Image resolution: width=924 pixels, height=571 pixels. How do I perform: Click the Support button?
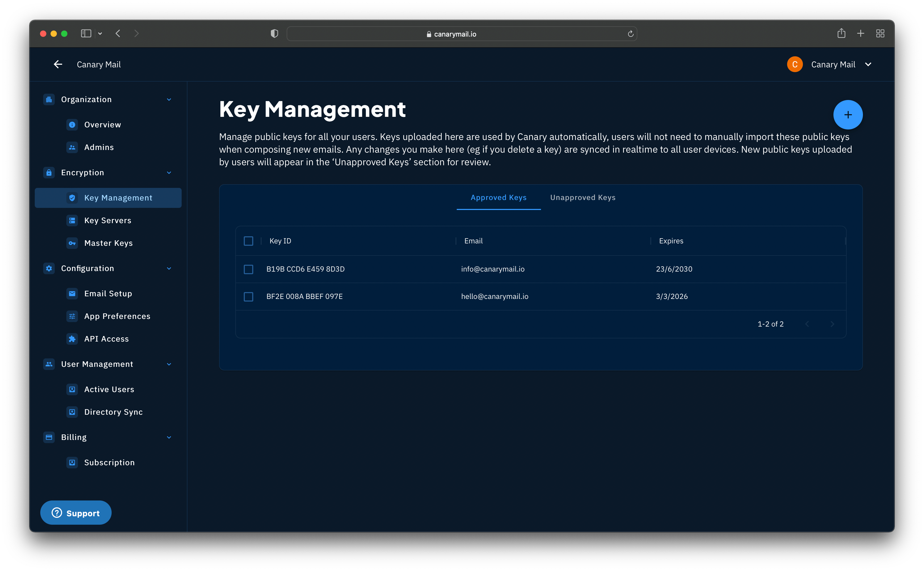[76, 513]
